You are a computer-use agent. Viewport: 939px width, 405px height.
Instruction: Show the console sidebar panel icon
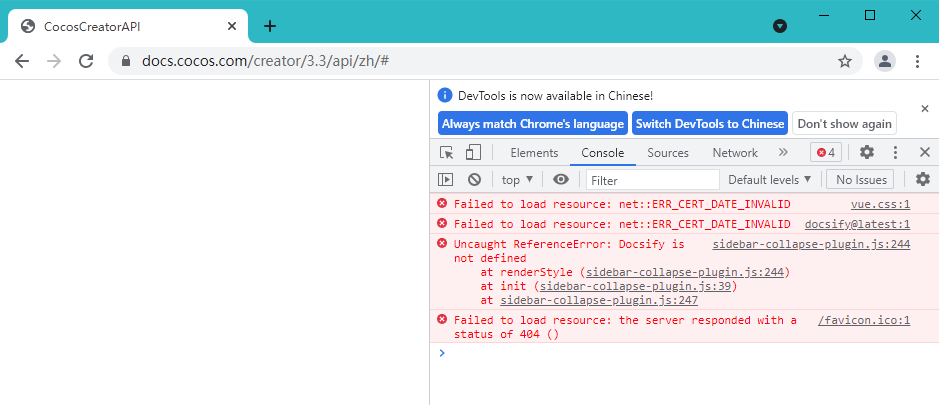coord(446,180)
